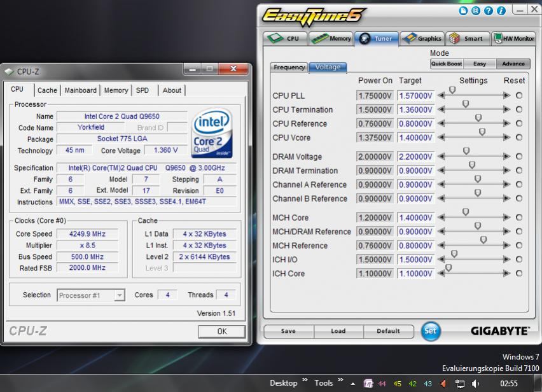Screen dimensions: 542x392
Task: Click the first blue EasyTune6 header icon
Action: tap(463, 11)
